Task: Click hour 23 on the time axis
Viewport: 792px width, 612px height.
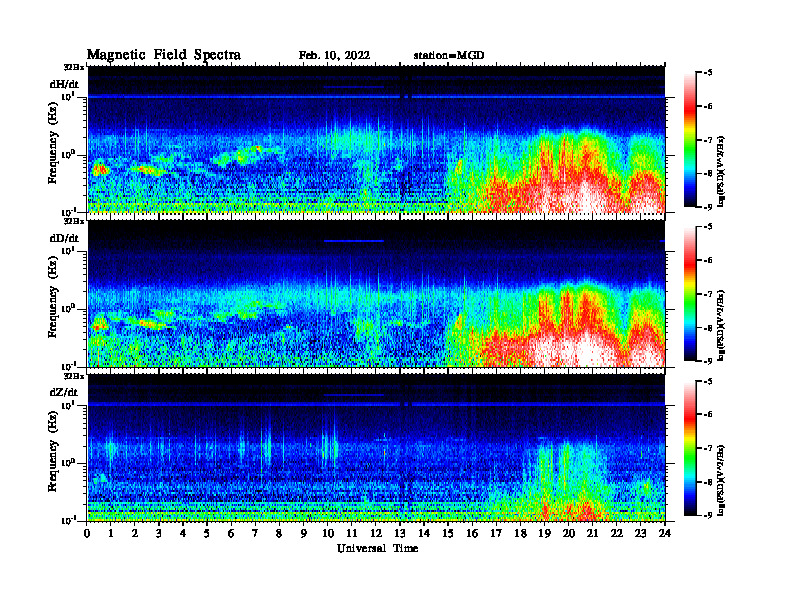Action: [641, 533]
